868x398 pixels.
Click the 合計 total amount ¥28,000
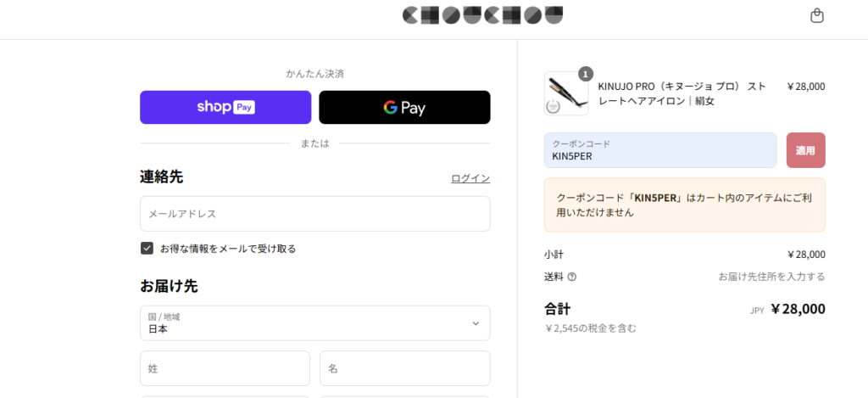(x=798, y=309)
